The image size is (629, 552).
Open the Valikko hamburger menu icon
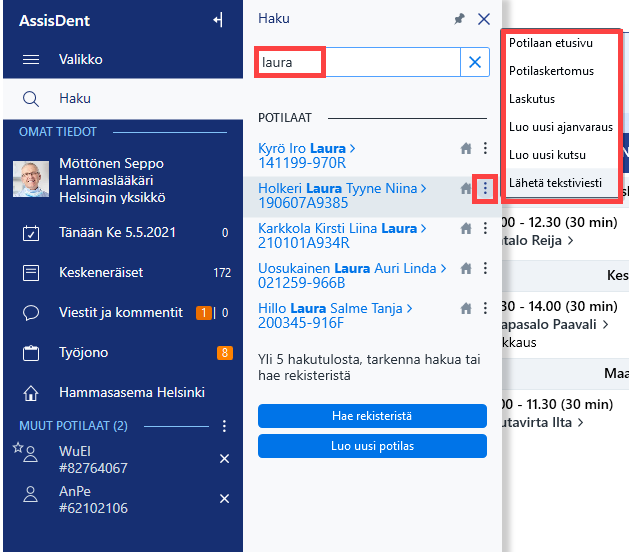31,59
